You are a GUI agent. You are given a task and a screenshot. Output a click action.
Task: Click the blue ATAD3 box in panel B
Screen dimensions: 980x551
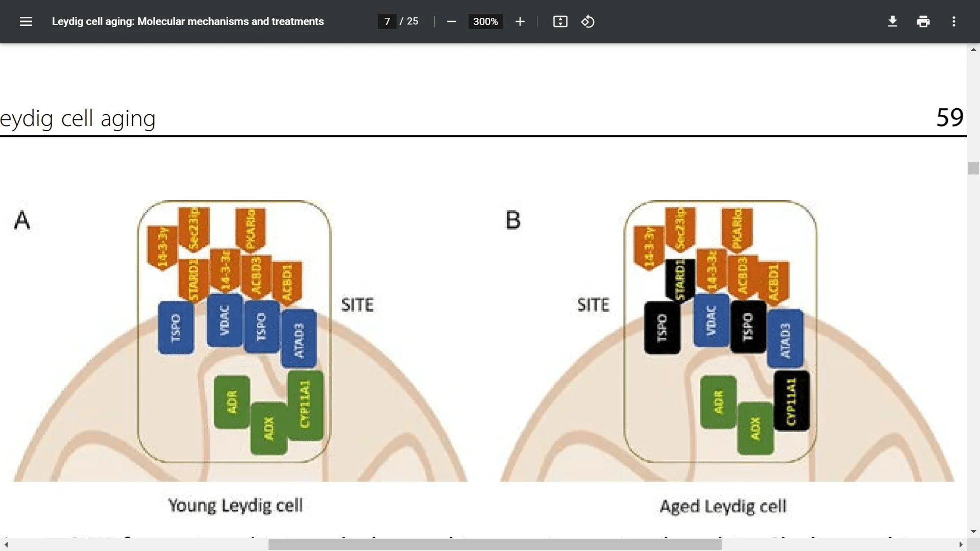[x=785, y=338]
